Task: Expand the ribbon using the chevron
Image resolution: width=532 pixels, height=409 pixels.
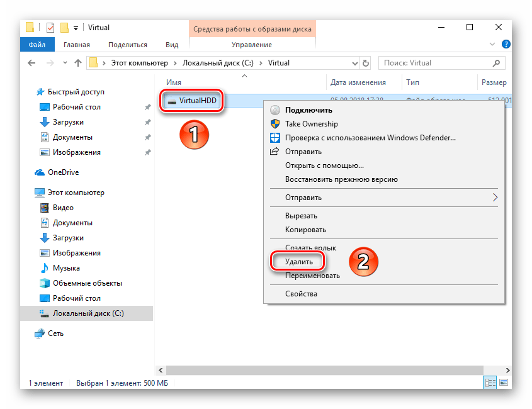Action: [x=492, y=45]
